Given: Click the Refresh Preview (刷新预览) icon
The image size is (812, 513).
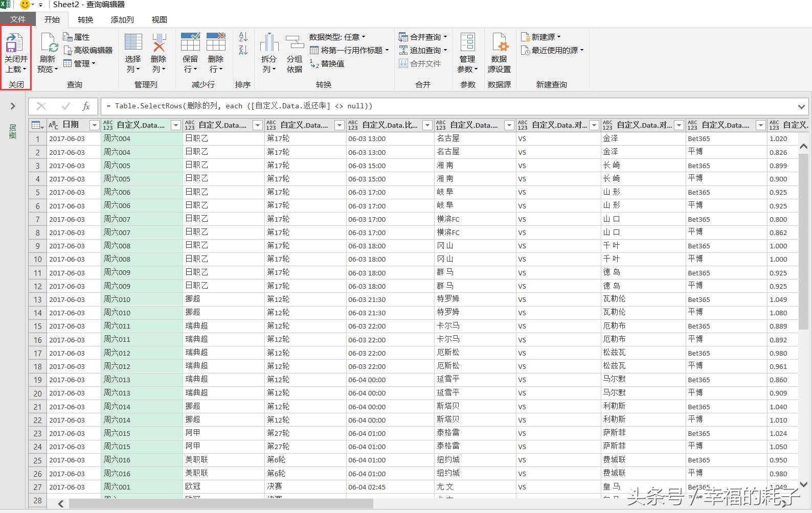Looking at the screenshot, I should 49,42.
